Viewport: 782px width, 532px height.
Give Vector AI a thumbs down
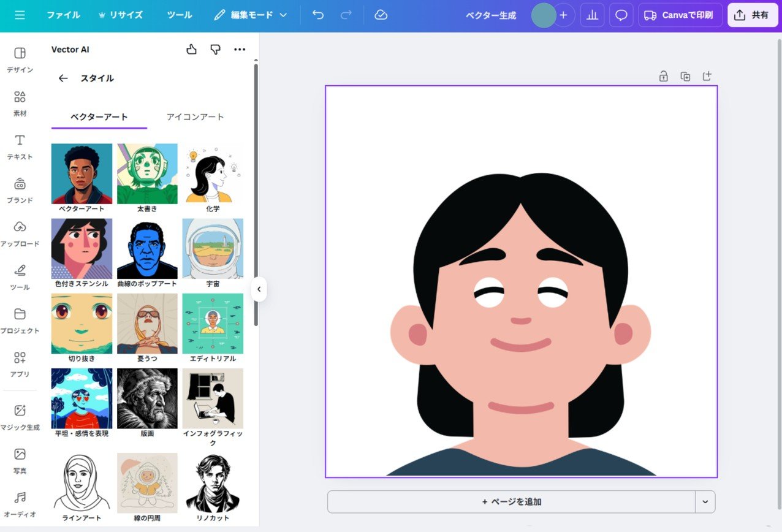(x=215, y=49)
